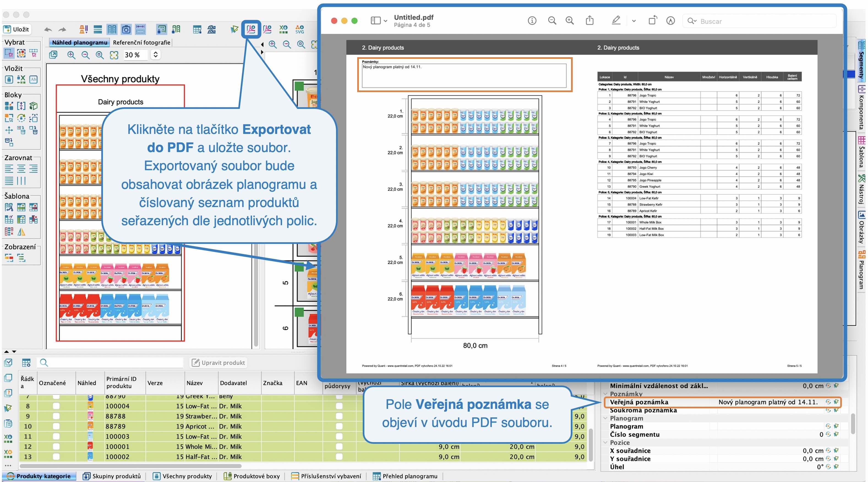Open the Skupiny produktů bottom tab
868x482 pixels.
click(112, 476)
